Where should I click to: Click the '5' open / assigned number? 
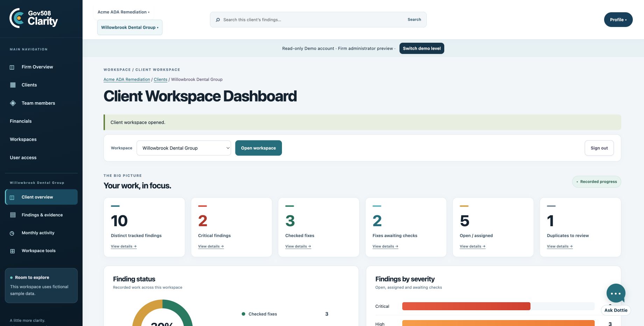465,221
